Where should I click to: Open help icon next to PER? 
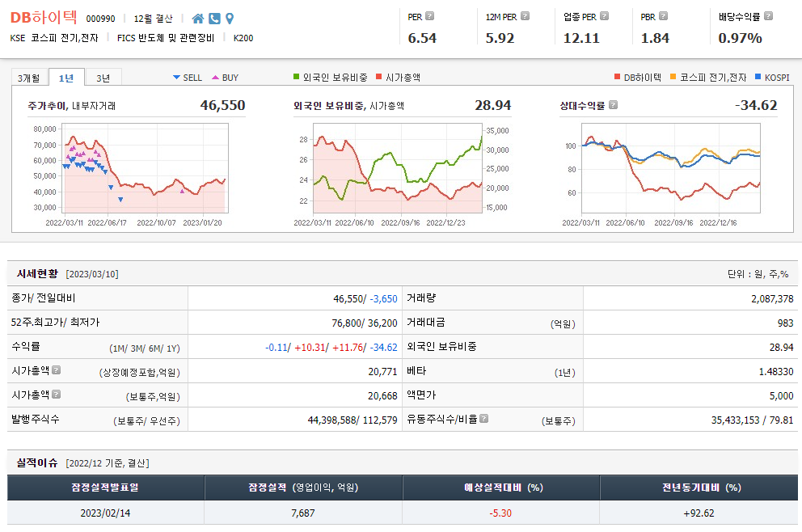point(429,16)
